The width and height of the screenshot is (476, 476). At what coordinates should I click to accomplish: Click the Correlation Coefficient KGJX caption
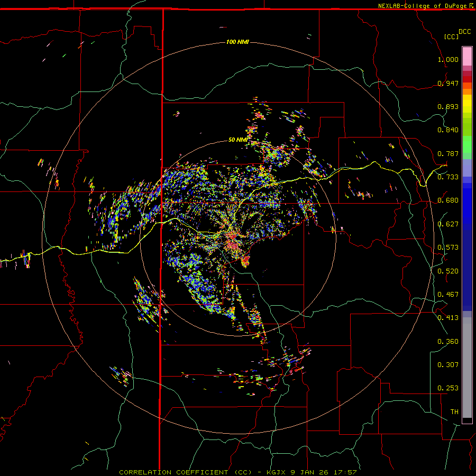click(x=237, y=472)
